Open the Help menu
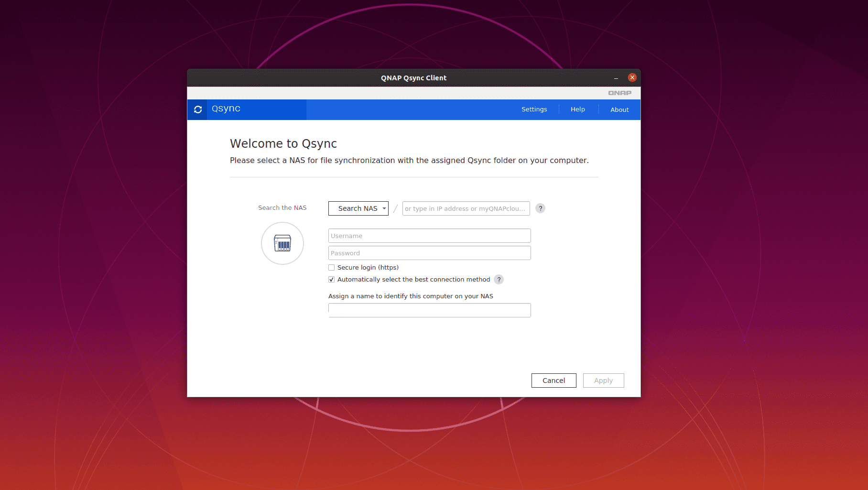The height and width of the screenshot is (490, 868). pos(578,109)
